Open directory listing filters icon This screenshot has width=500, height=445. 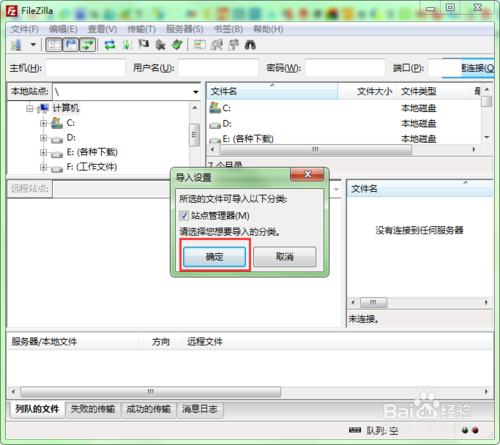click(200, 45)
